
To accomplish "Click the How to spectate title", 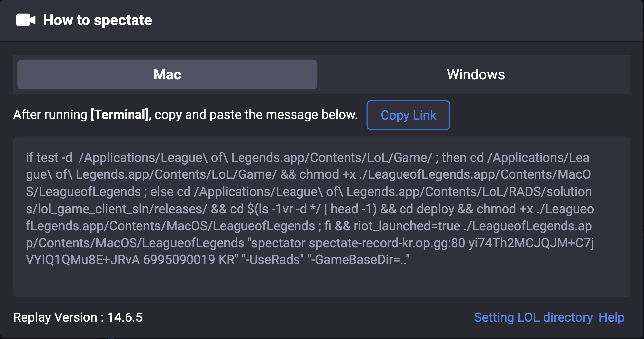I will click(x=97, y=20).
